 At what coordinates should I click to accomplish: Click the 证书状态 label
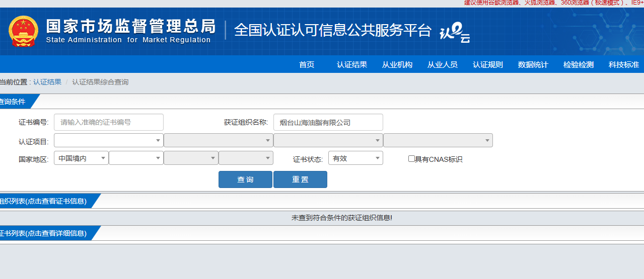(308, 159)
